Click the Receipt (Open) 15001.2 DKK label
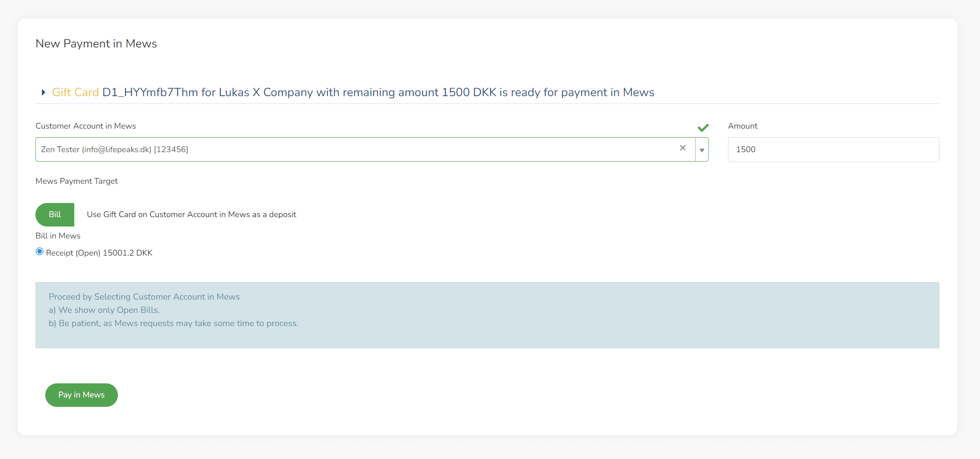Image resolution: width=980 pixels, height=459 pixels. tap(99, 253)
